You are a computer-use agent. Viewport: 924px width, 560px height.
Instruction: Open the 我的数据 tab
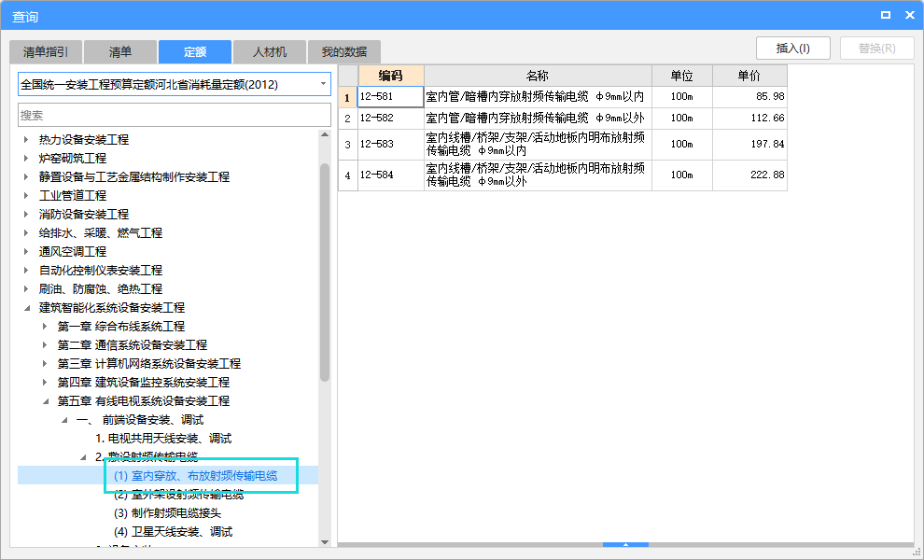tap(344, 52)
